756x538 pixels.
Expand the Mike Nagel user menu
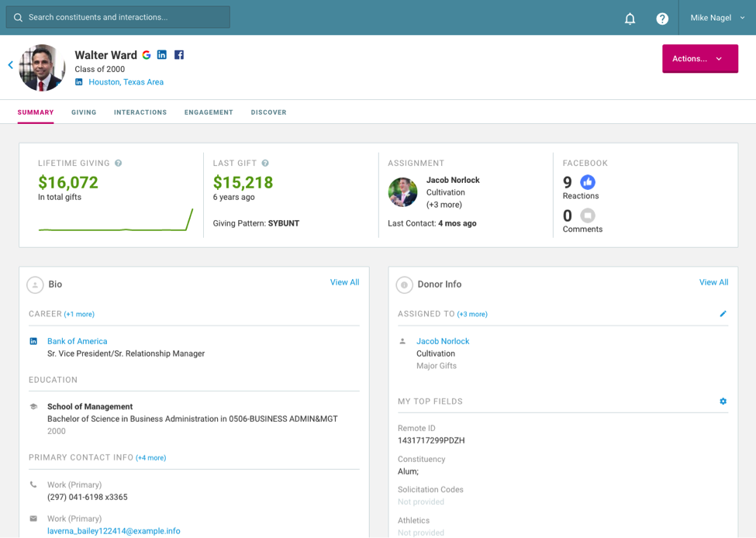[717, 18]
